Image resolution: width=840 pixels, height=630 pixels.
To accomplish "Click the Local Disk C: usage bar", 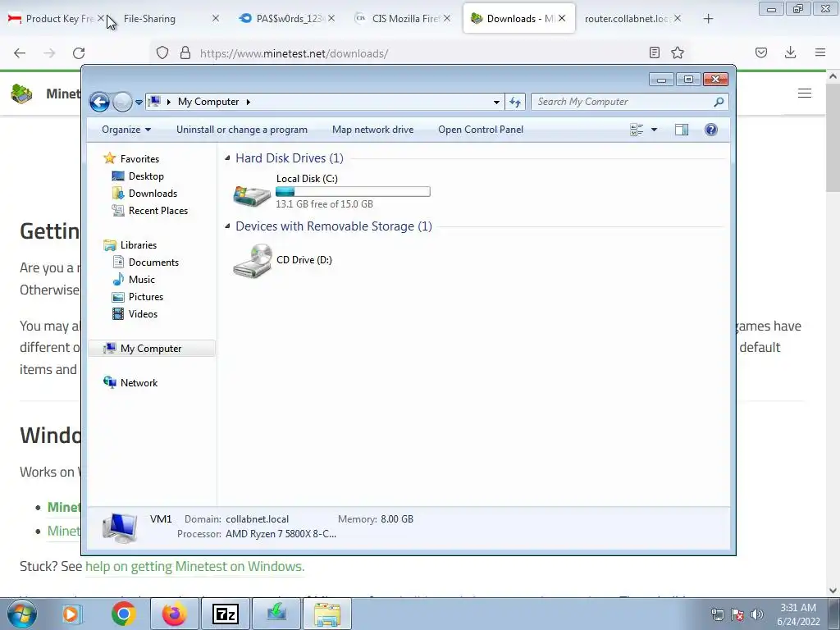I will [353, 192].
